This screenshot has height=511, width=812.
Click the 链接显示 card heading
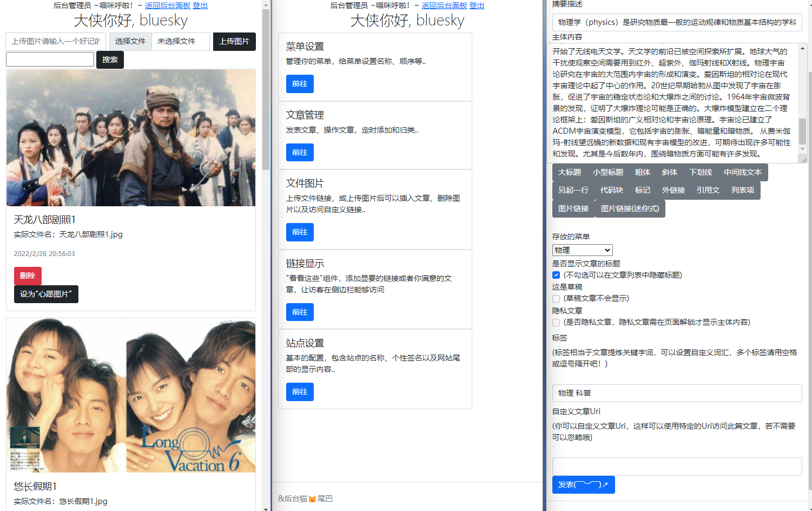tap(305, 264)
